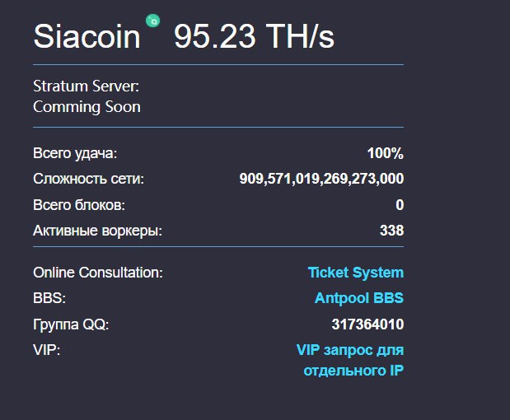Click the Активные воркеры label
The width and height of the screenshot is (510, 420).
point(97,231)
